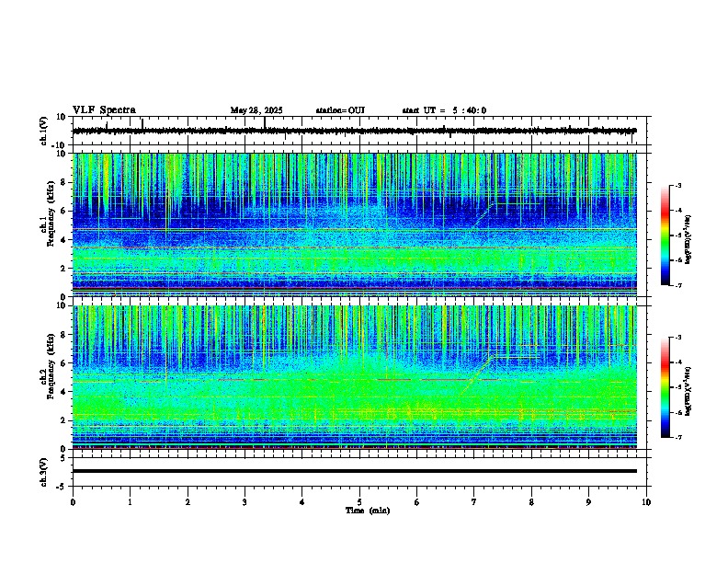Image resolution: width=728 pixels, height=563 pixels.
Task: Click time axis tick label "9"
Action: [x=588, y=502]
